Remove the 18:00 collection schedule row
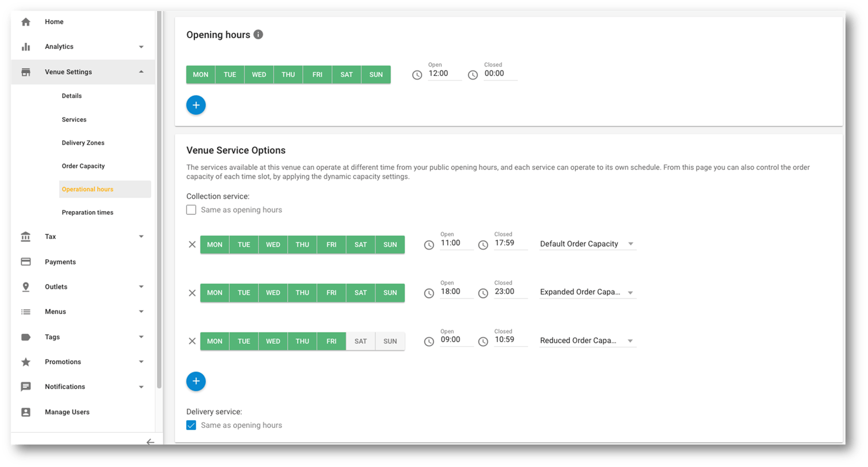Image resolution: width=868 pixels, height=467 pixels. (x=192, y=292)
